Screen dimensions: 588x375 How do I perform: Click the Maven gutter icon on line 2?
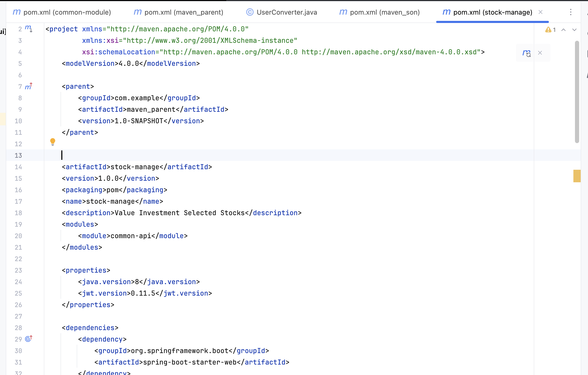[x=28, y=29]
